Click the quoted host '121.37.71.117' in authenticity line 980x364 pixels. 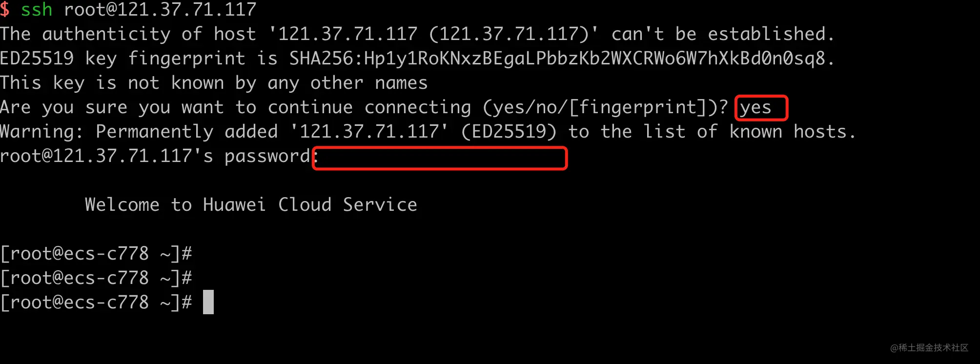pyautogui.click(x=343, y=35)
